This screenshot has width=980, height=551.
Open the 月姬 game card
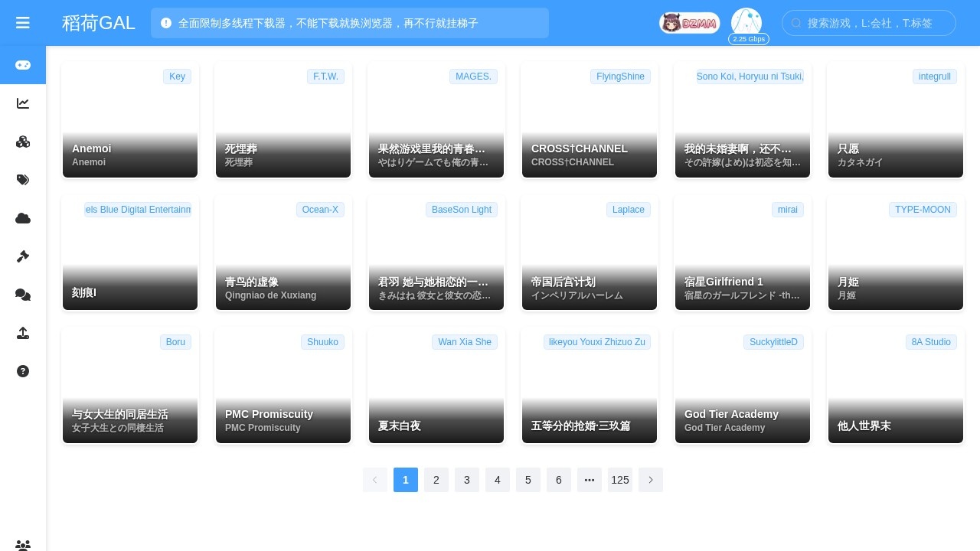pos(896,253)
